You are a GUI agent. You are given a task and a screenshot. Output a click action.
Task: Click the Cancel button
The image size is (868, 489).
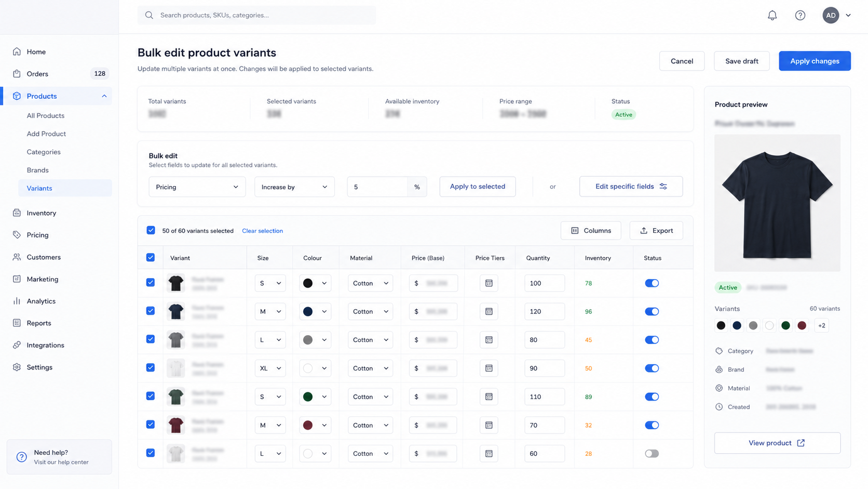pyautogui.click(x=682, y=61)
